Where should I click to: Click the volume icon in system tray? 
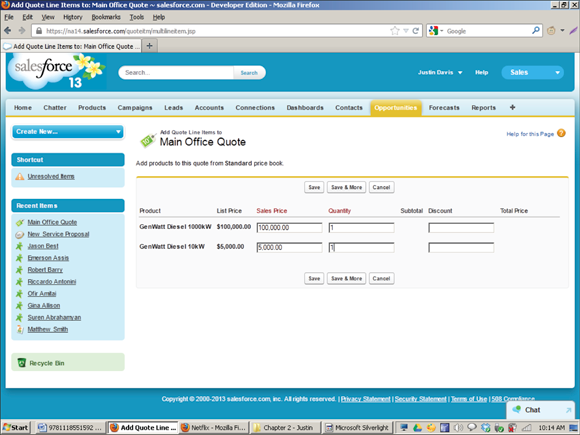click(458, 427)
